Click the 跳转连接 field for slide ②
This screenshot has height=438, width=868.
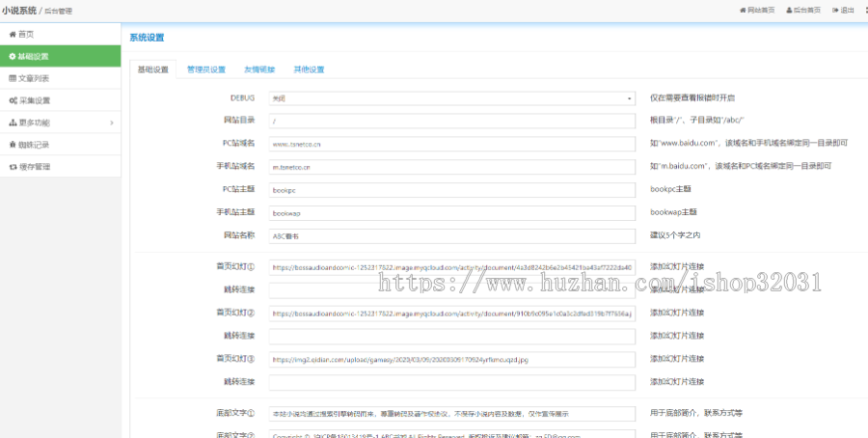[451, 337]
